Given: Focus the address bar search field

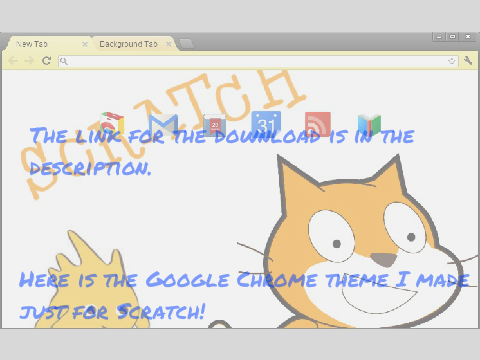Looking at the screenshot, I should [258, 61].
